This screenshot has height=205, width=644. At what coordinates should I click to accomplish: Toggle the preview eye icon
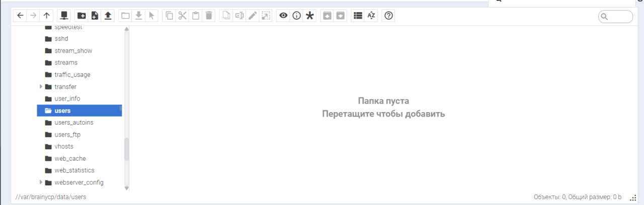(284, 16)
